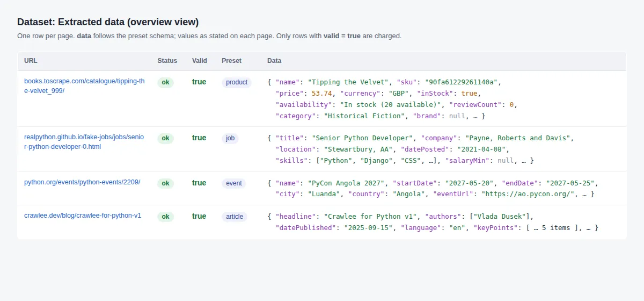The width and height of the screenshot is (644, 301).
Task: Click the skills array starting with "Python"
Action: [x=378, y=161]
